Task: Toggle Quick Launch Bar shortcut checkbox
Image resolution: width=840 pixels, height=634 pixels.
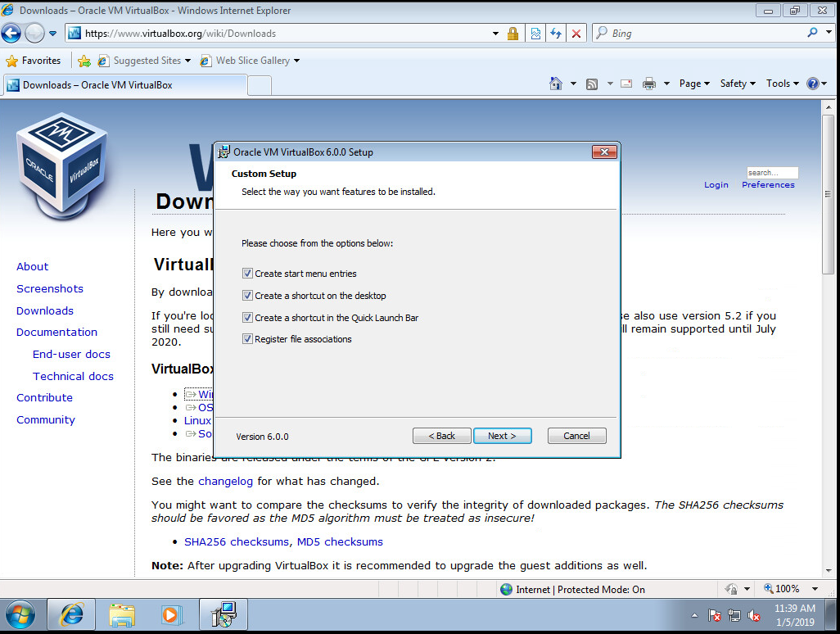Action: tap(247, 317)
